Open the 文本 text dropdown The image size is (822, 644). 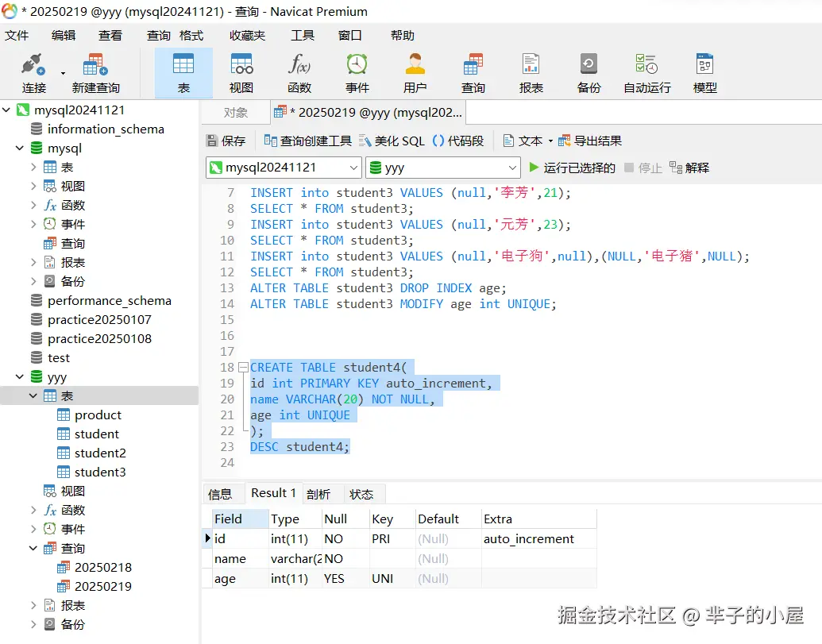527,141
